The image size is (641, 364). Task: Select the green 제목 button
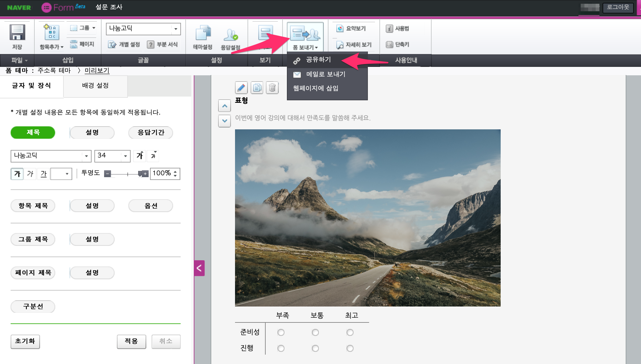(x=33, y=132)
